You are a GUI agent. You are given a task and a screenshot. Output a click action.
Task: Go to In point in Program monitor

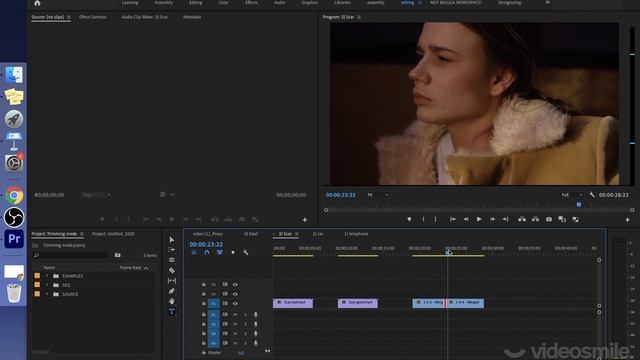pyautogui.click(x=453, y=219)
